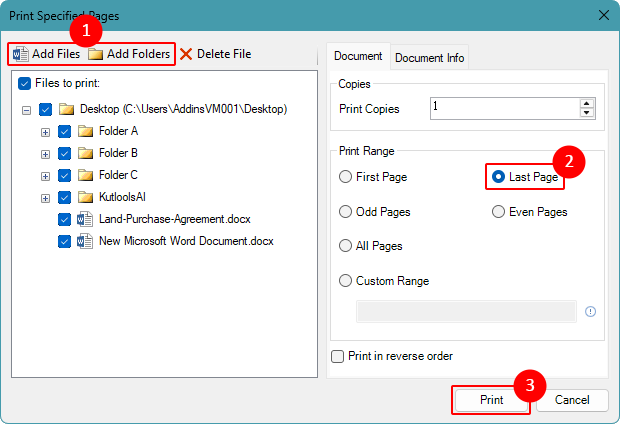This screenshot has height=424, width=620.
Task: Expand the Folder B tree node
Action: [45, 154]
